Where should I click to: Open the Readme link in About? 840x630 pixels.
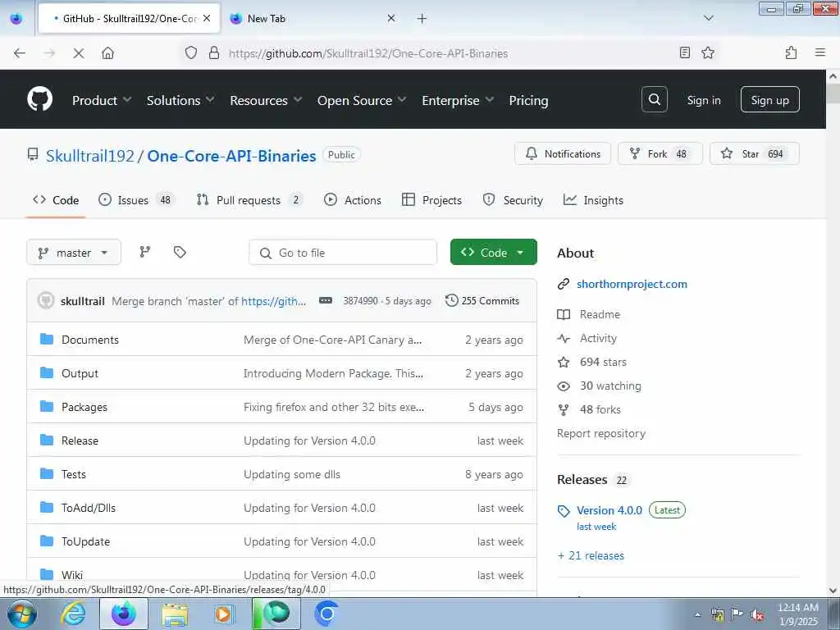pyautogui.click(x=600, y=314)
